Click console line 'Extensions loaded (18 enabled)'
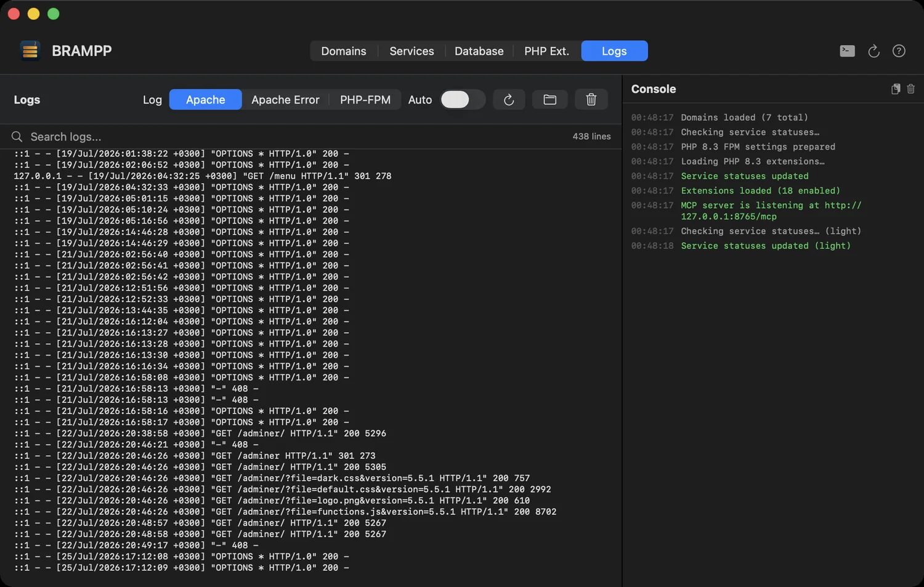 coord(760,191)
